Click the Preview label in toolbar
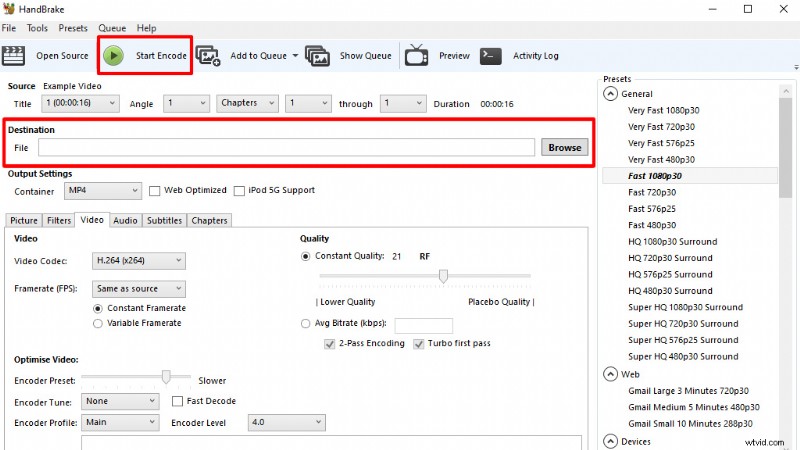The width and height of the screenshot is (800, 450). [454, 56]
